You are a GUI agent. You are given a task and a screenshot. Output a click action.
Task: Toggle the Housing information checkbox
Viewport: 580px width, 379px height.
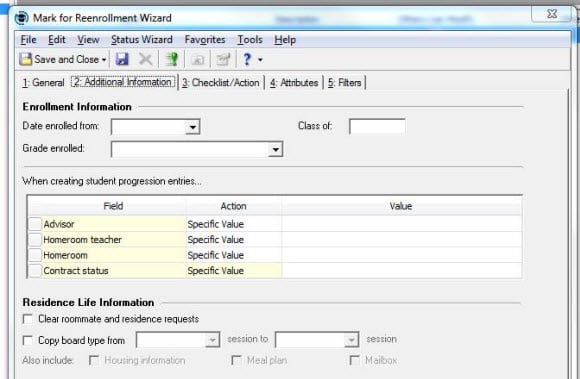pyautogui.click(x=94, y=360)
